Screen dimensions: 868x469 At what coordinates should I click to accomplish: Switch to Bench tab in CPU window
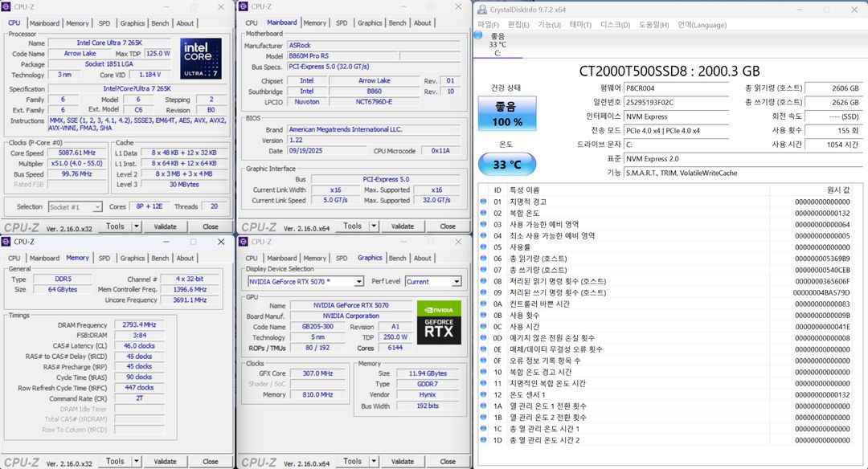[160, 23]
